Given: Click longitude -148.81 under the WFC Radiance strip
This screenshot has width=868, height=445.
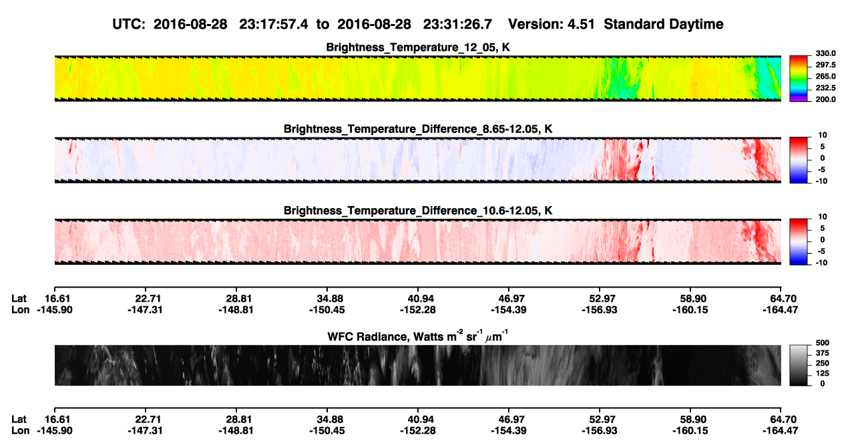Looking at the screenshot, I should (x=236, y=430).
